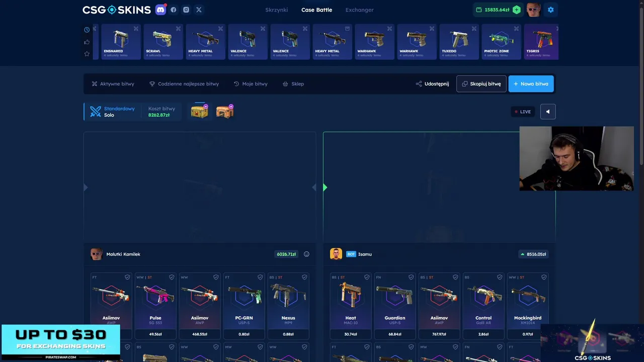Click battle icon on ENSNARED drop
Image resolution: width=644 pixels, height=362 pixels.
click(136, 29)
